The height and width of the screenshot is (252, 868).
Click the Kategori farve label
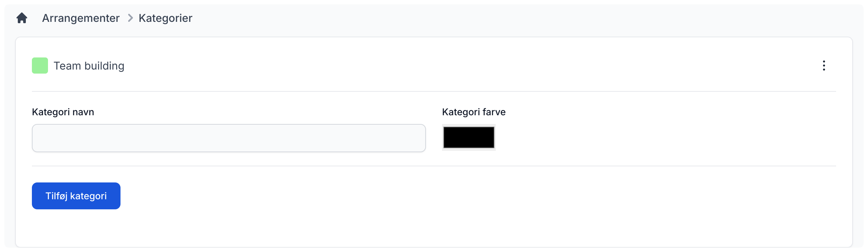pyautogui.click(x=473, y=112)
